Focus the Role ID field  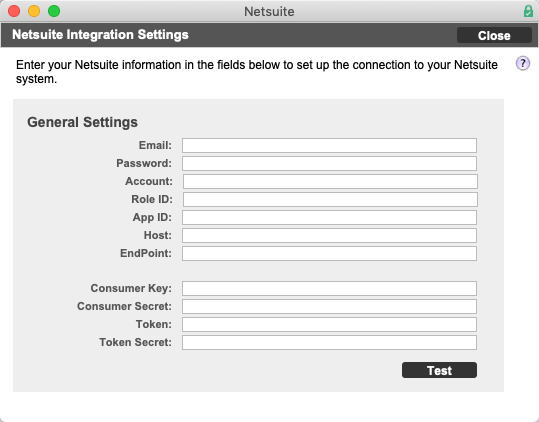point(330,199)
